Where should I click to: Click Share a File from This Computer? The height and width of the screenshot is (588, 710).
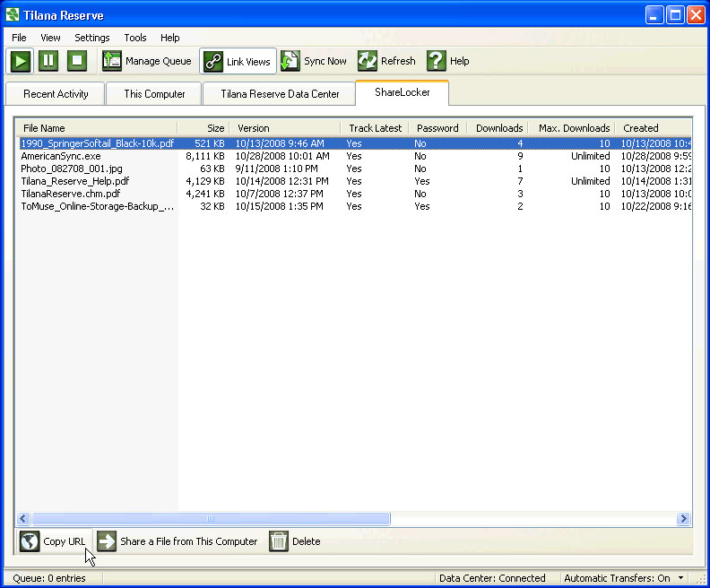pyautogui.click(x=177, y=541)
